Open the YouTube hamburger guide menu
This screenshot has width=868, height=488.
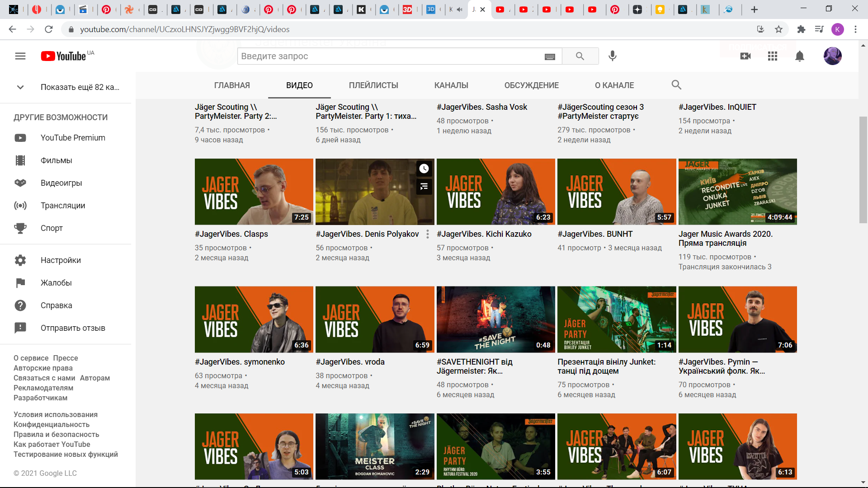tap(20, 56)
